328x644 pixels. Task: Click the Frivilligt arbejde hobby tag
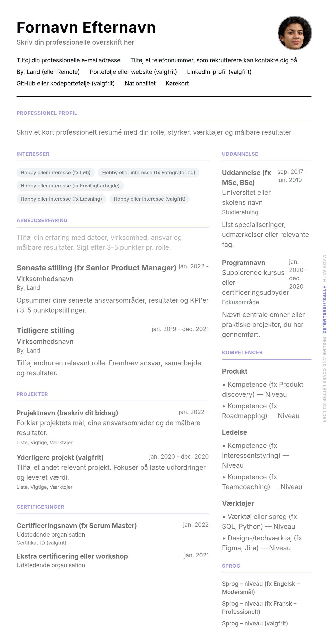click(x=70, y=186)
